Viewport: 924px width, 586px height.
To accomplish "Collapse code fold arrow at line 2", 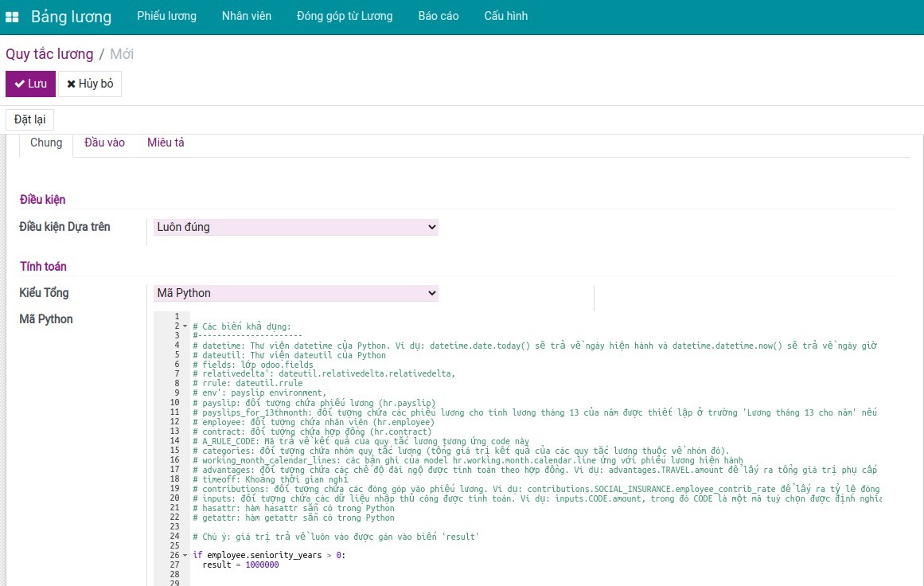I will [185, 326].
